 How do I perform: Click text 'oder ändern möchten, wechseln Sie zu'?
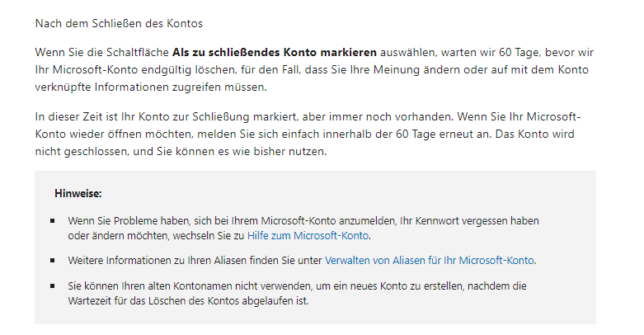(157, 235)
